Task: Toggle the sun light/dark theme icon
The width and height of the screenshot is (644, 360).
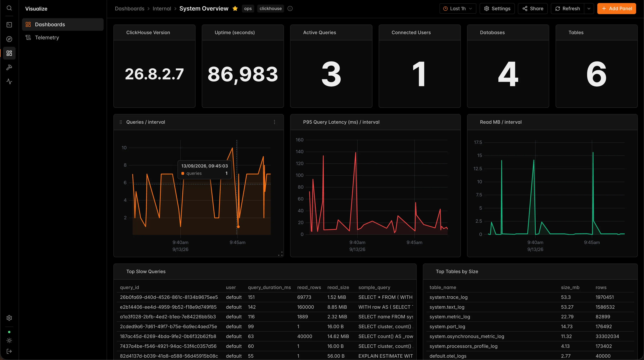Action: [9, 341]
